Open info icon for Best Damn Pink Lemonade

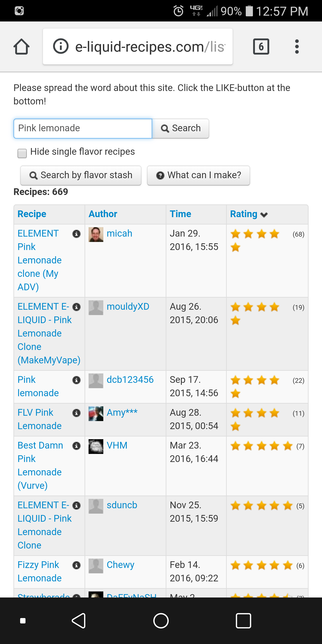[x=76, y=446]
